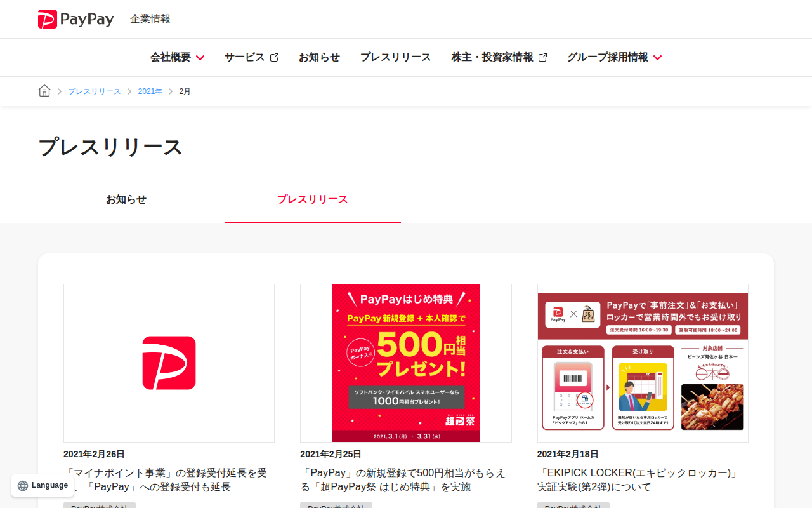Image resolution: width=812 pixels, height=508 pixels.
Task: Open マイナポイント事業 press release title
Action: coord(166,480)
